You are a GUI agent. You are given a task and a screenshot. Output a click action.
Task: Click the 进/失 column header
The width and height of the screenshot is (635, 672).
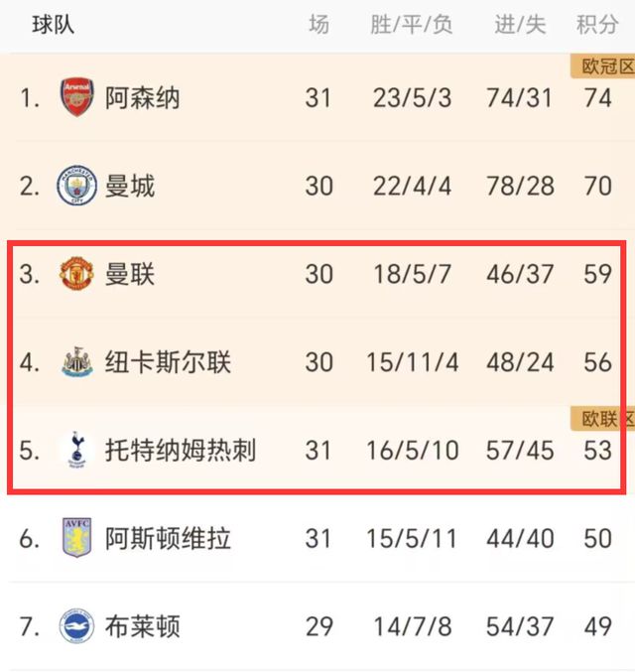coord(520,25)
